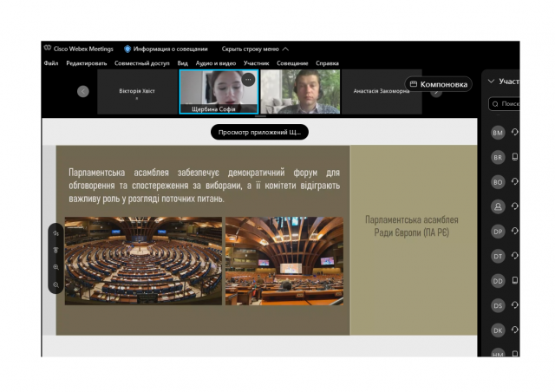The width and height of the screenshot is (555, 392).
Task: Click the remote control icon in shared-content toolbar
Action: tap(55, 251)
